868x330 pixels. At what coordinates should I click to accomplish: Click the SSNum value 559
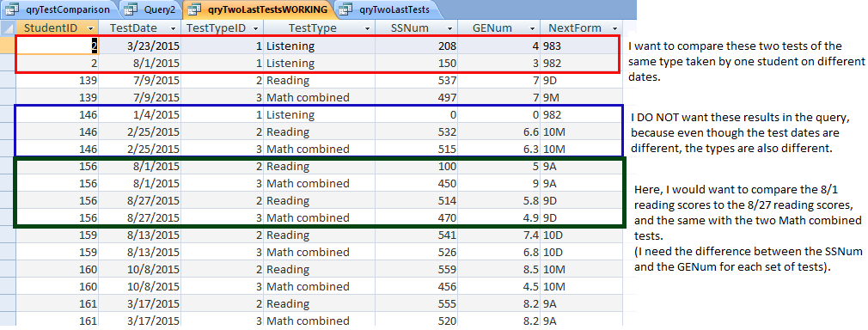pos(417,269)
